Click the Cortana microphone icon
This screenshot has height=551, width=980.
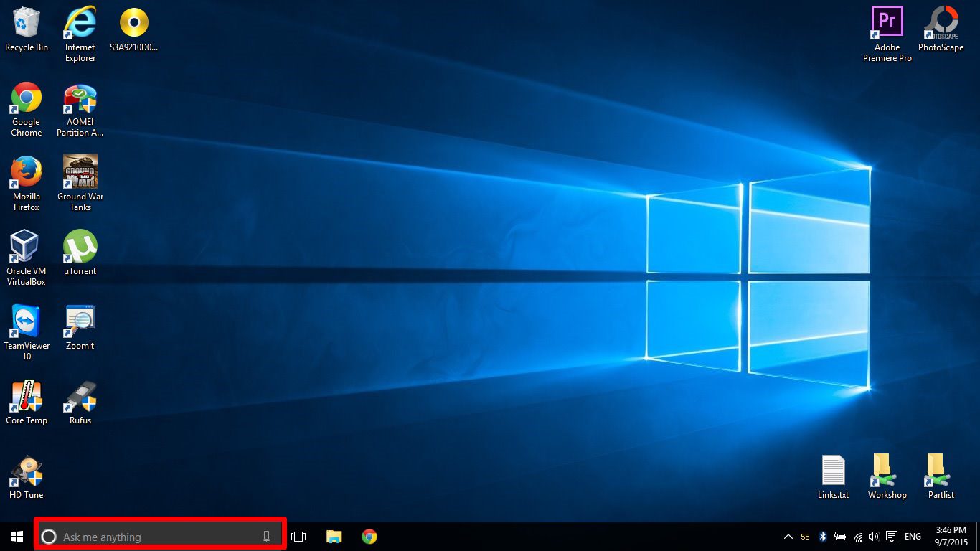(266, 537)
